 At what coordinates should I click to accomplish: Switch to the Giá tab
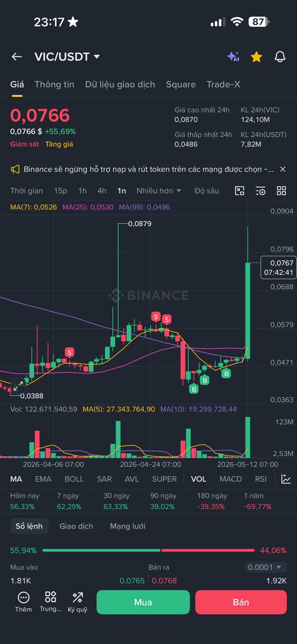pyautogui.click(x=17, y=84)
